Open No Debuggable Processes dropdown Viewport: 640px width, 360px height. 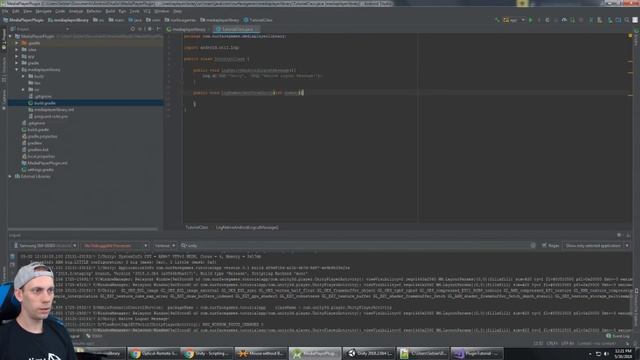[x=115, y=246]
